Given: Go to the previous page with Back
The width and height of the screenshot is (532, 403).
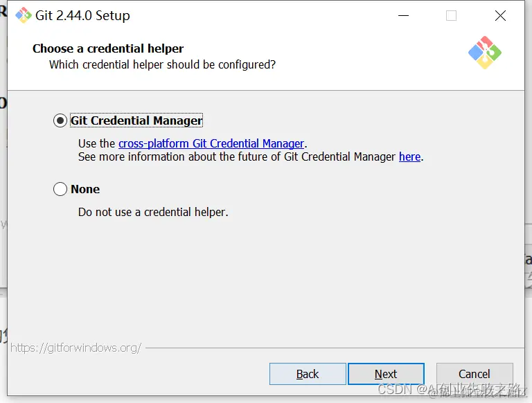Looking at the screenshot, I should point(308,374).
